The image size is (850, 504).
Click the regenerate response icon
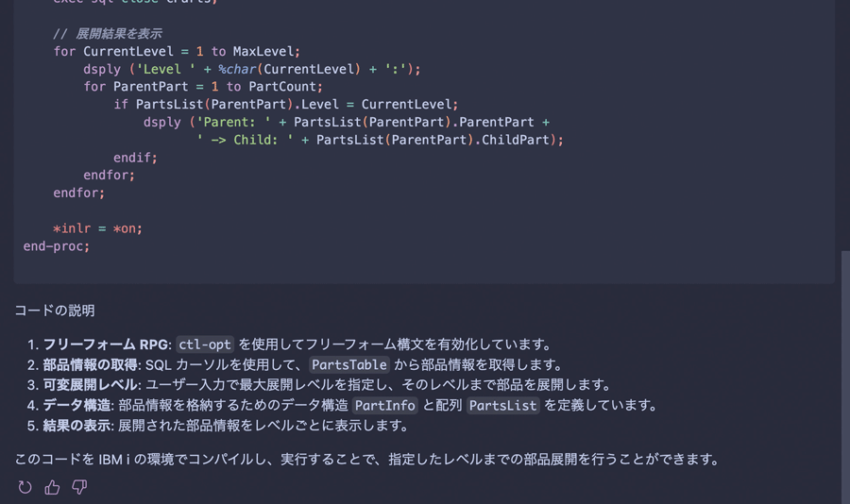tap(25, 487)
